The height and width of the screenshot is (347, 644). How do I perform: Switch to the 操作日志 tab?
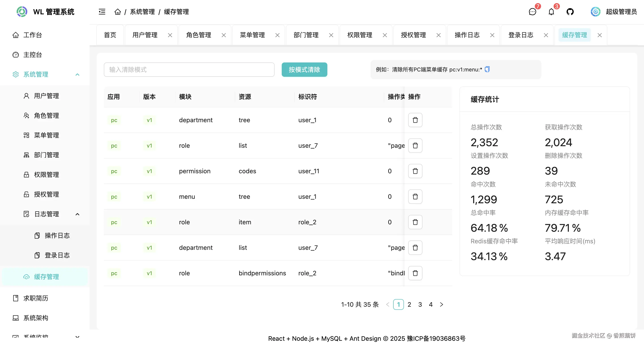pyautogui.click(x=467, y=35)
